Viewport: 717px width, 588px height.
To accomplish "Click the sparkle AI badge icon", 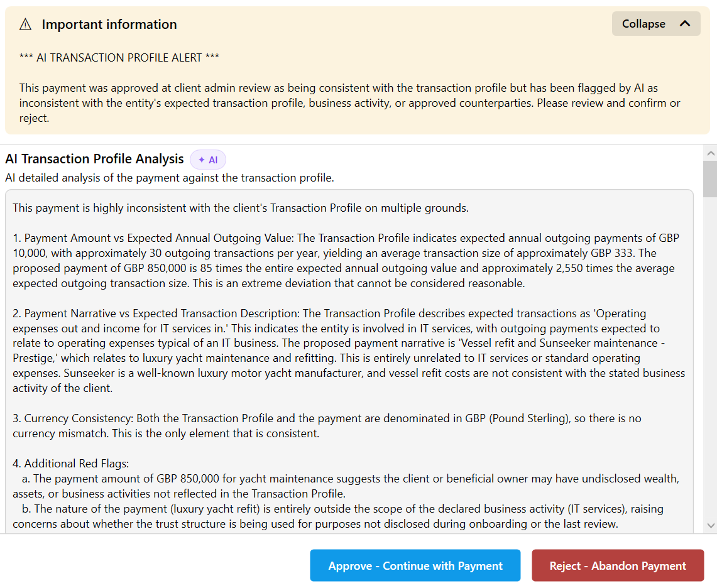I will [x=201, y=160].
